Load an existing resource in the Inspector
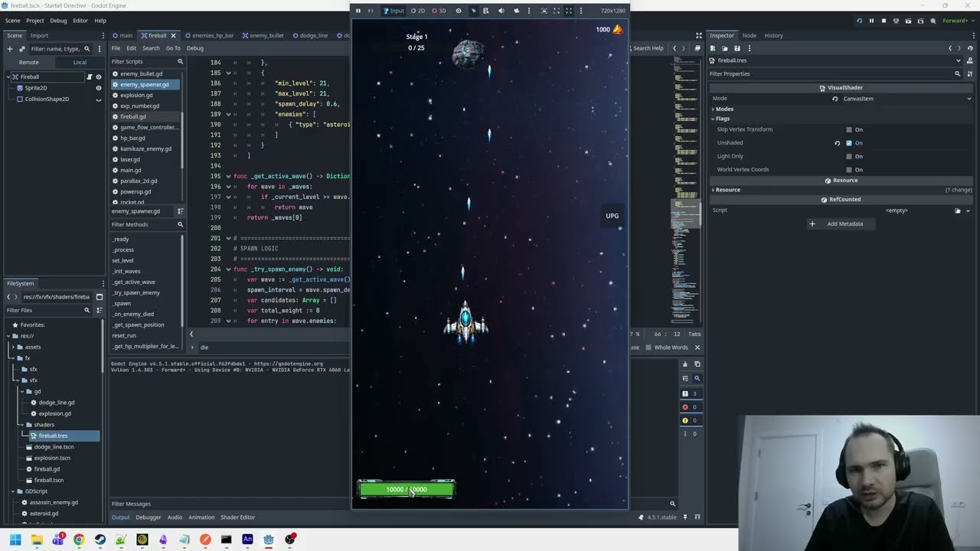This screenshot has width=980, height=551. click(x=725, y=48)
